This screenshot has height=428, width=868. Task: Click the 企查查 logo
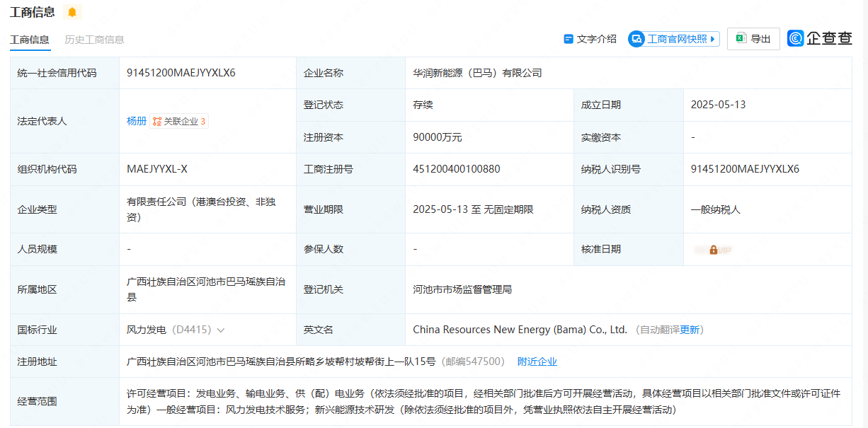[x=820, y=39]
